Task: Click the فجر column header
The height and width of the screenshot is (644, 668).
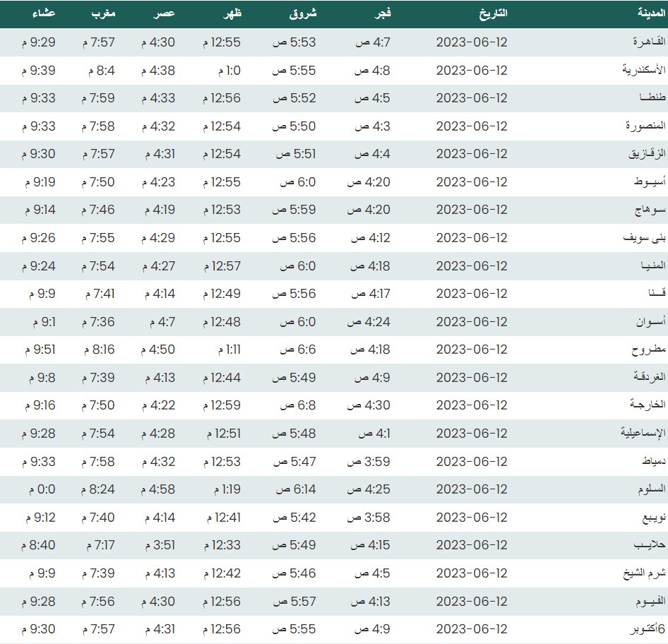Action: (383, 14)
